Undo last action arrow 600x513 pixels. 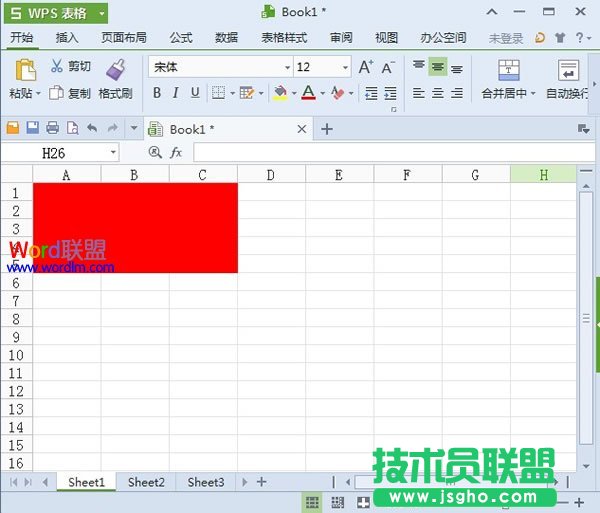[92, 128]
